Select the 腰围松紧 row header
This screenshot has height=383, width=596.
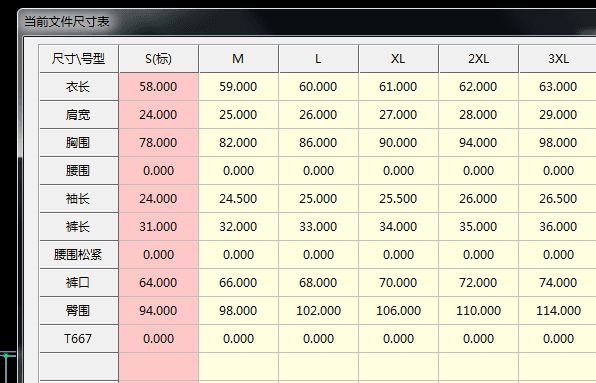pos(79,255)
